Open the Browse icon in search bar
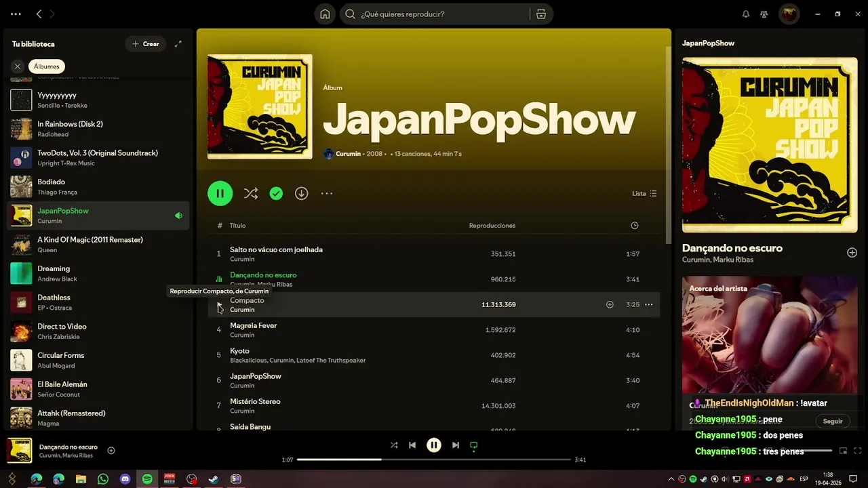The image size is (868, 488). tap(540, 14)
